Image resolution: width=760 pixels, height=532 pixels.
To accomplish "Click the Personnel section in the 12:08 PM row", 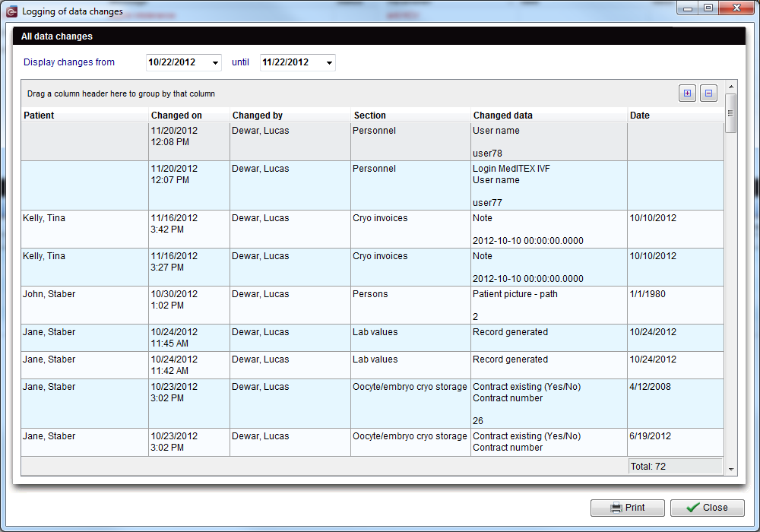I will point(374,130).
